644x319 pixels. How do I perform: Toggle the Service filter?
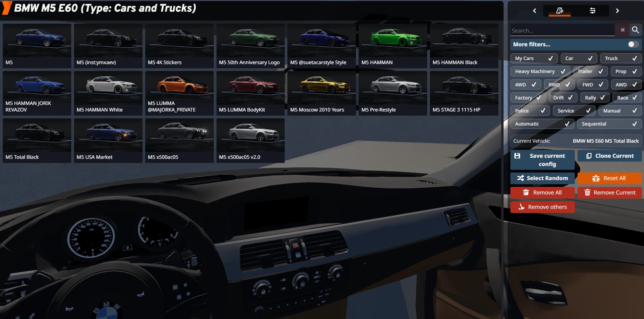(574, 111)
